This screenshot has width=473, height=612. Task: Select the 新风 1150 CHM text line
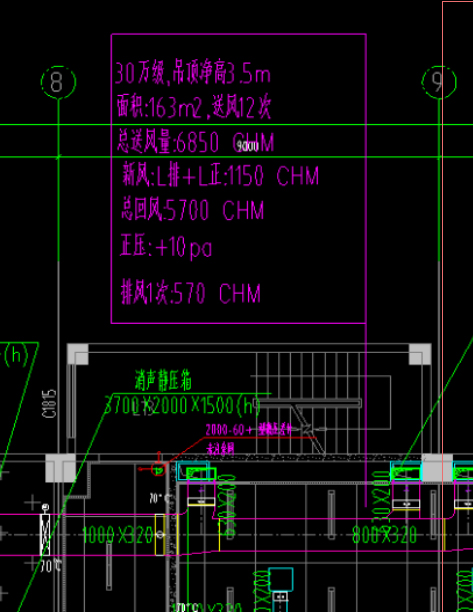pyautogui.click(x=220, y=176)
